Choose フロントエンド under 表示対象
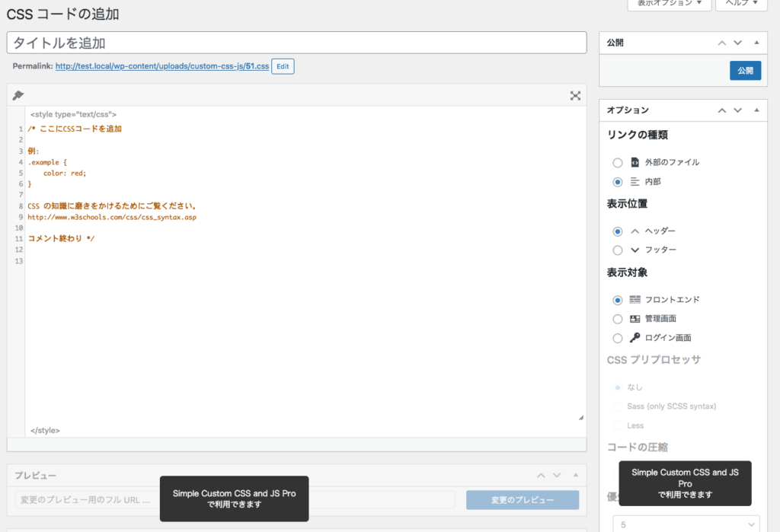Viewport: 780px width, 532px height. click(617, 299)
